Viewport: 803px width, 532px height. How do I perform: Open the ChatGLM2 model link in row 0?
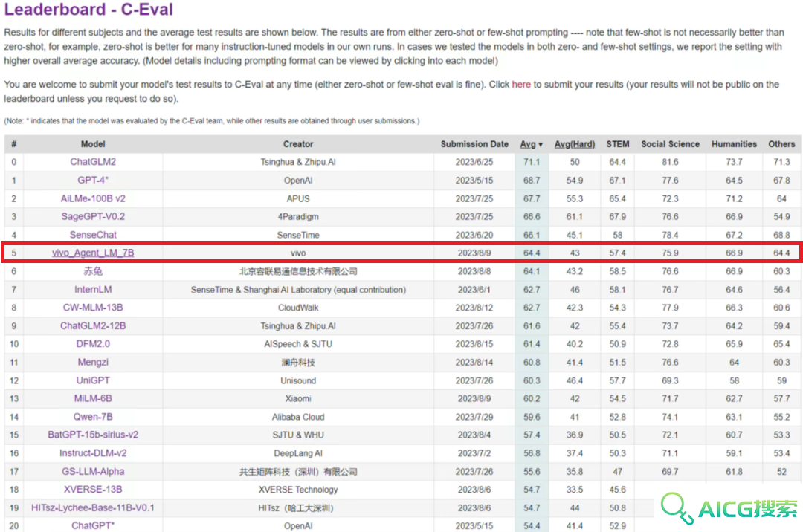coord(93,162)
